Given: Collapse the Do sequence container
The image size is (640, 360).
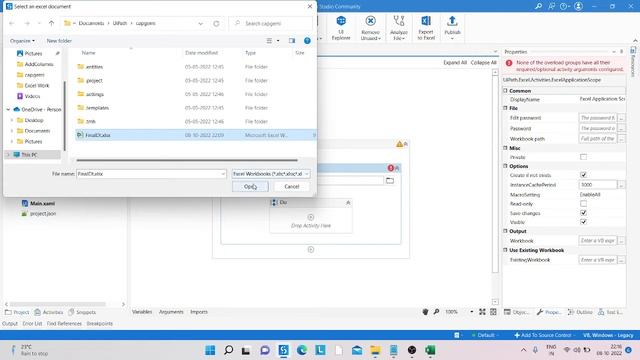Looking at the screenshot, I should 348,202.
